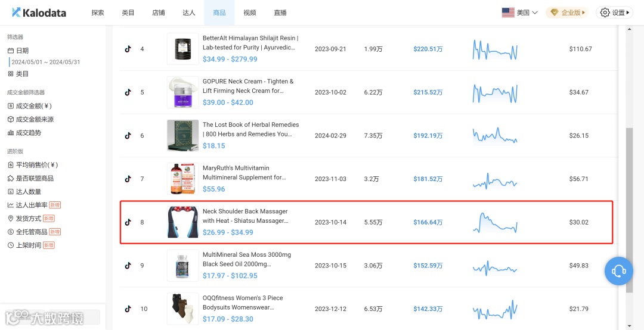This screenshot has width=644, height=330.
Task: Select the 达人出单率 filter
Action: click(x=34, y=205)
